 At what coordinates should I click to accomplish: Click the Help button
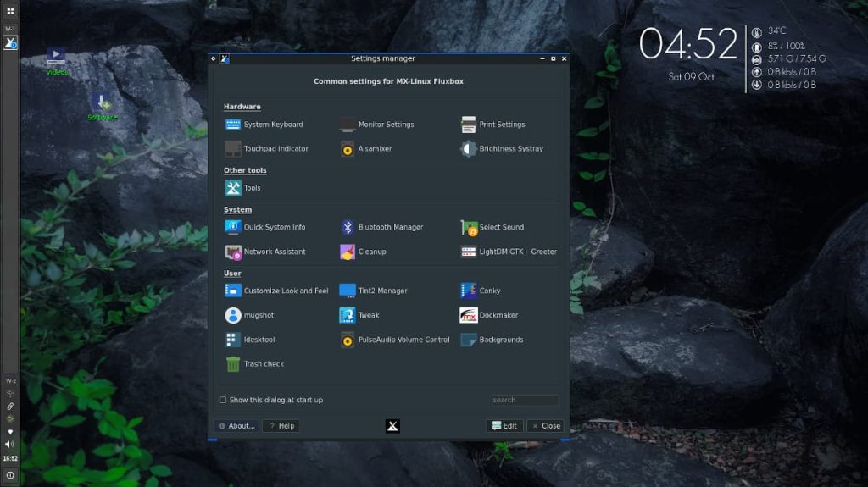tap(281, 426)
